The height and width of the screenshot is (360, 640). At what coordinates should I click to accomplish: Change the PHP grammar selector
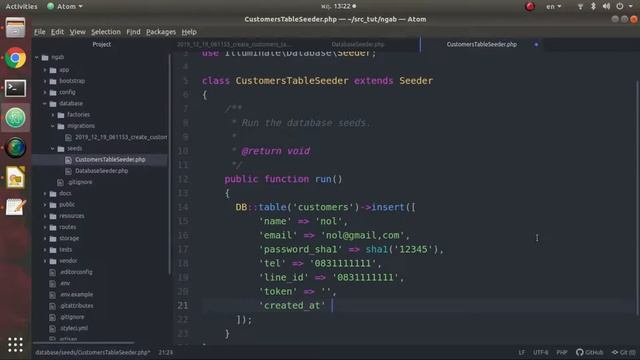(562, 352)
